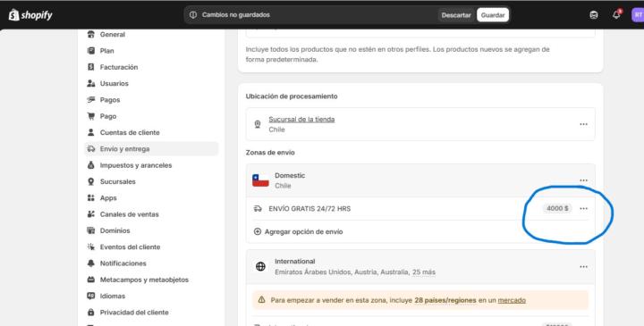Image resolution: width=644 pixels, height=326 pixels.
Task: Click the unsaved changes info icon
Action: click(x=193, y=15)
